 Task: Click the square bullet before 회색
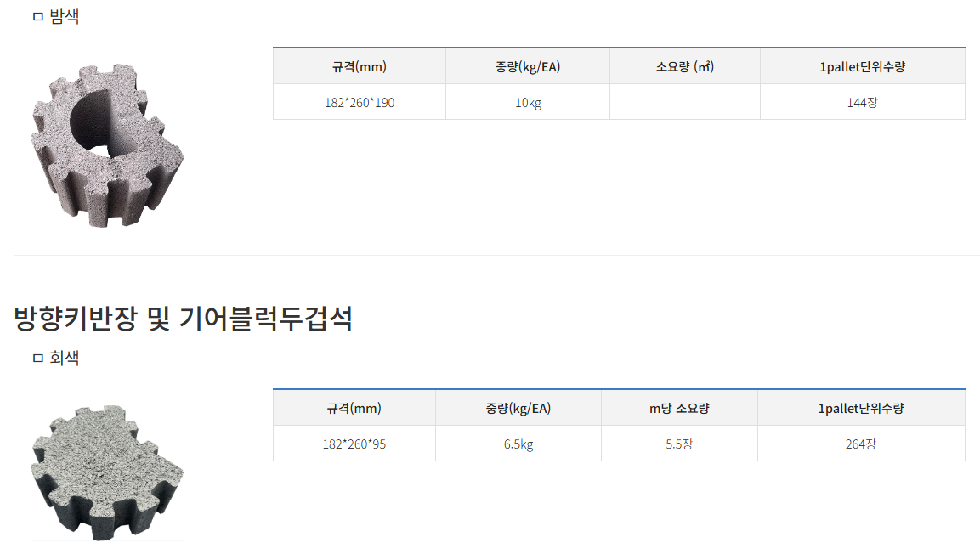[x=38, y=358]
